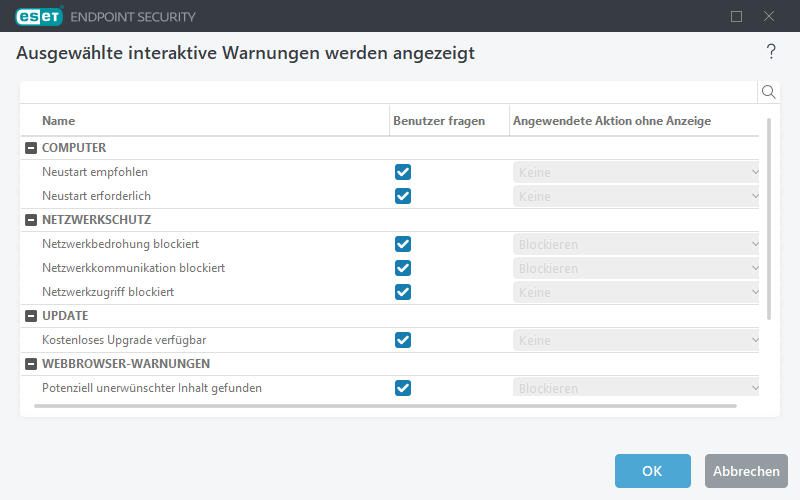Click the dialog title Ausgewählte interaktive Warnungen
This screenshot has width=800, height=500.
[245, 53]
